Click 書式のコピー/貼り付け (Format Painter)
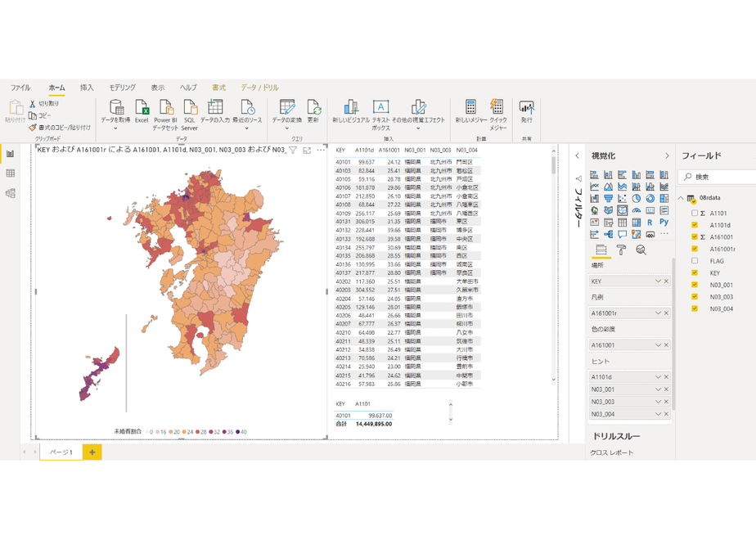The image size is (756, 540). pos(60,128)
